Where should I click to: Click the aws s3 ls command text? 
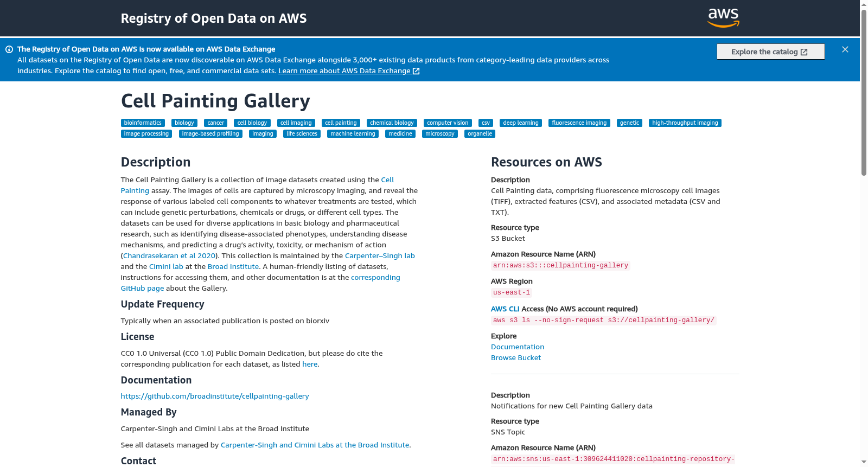(604, 321)
